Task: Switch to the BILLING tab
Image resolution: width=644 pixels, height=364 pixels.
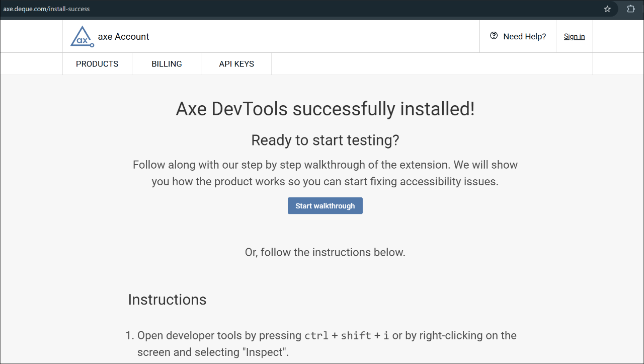Action: pyautogui.click(x=167, y=63)
